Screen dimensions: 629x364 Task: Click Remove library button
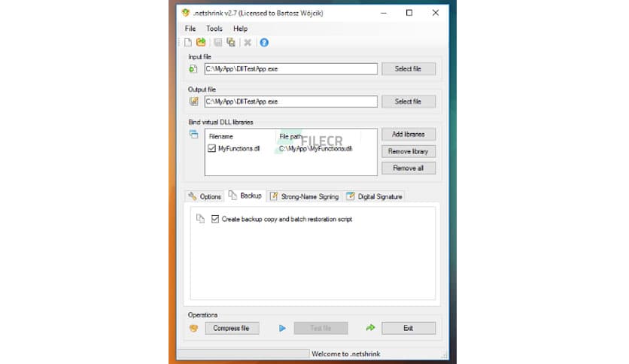pyautogui.click(x=409, y=151)
